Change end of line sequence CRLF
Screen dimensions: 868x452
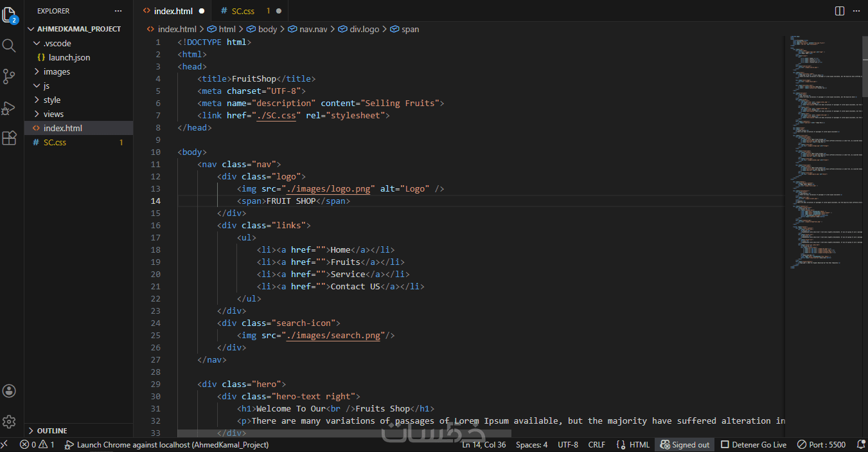point(597,445)
